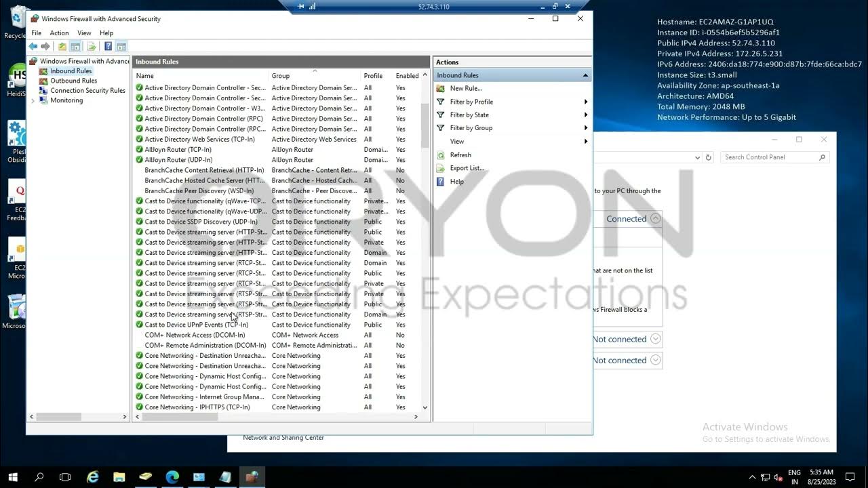Open the Start menu

[x=13, y=477]
